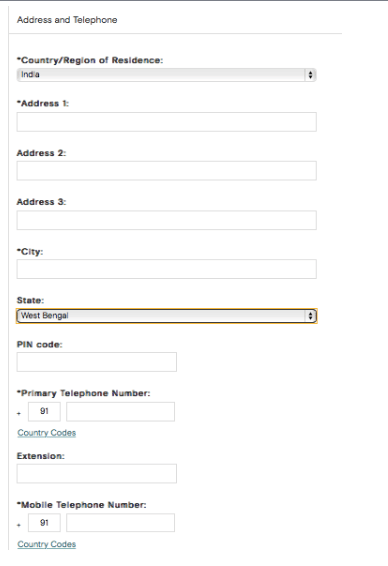Click into the Address 2 input box
Image resolution: width=388 pixels, height=566 pixels.
(166, 171)
